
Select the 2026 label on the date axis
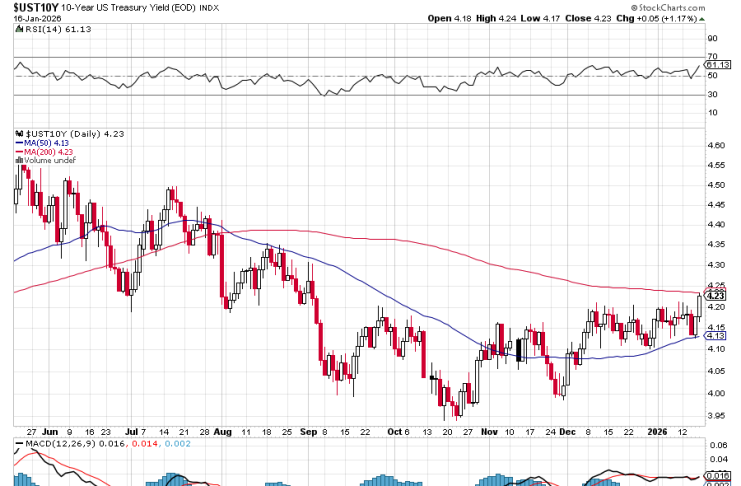pyautogui.click(x=655, y=431)
